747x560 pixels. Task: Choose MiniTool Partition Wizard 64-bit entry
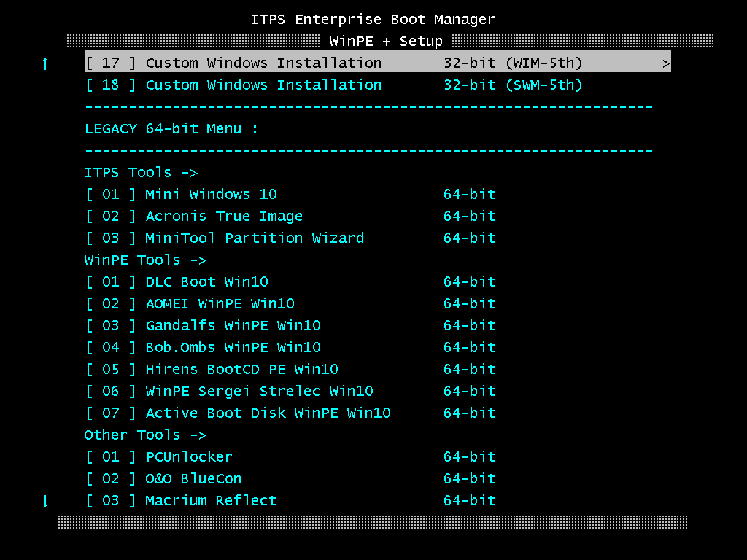[x=290, y=238]
